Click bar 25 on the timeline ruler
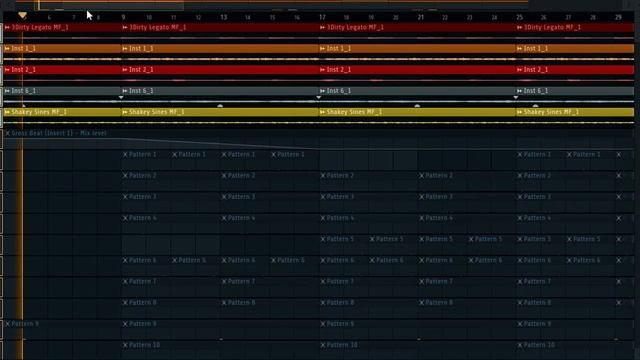The height and width of the screenshot is (360, 640). pos(519,17)
